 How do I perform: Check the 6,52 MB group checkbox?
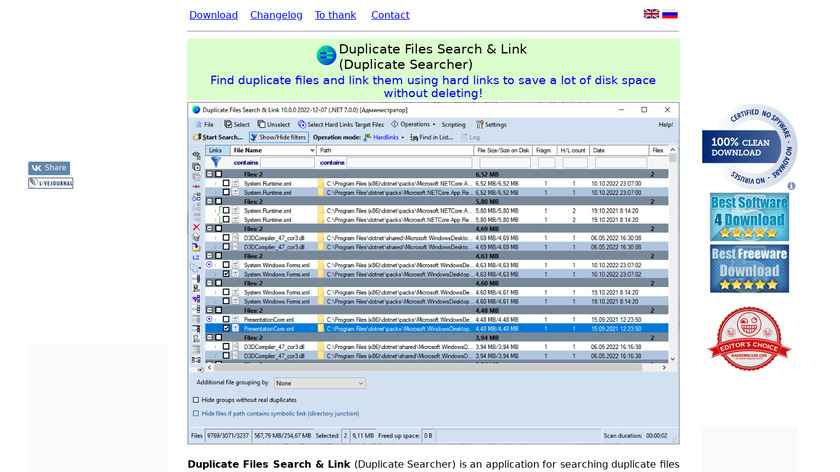coord(219,174)
